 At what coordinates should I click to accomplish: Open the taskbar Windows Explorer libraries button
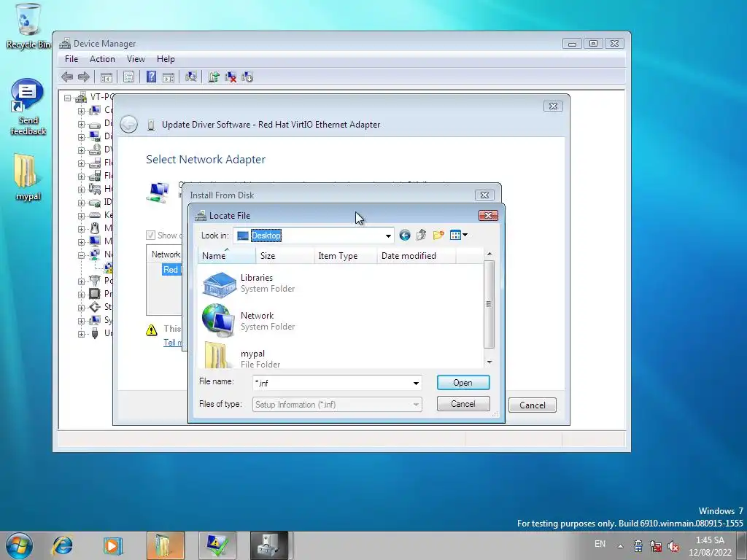tap(165, 545)
